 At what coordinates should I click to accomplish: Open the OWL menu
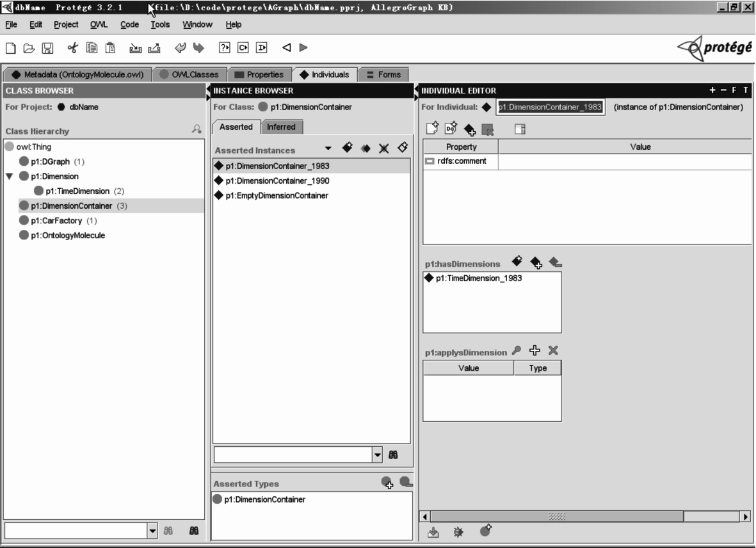(99, 24)
